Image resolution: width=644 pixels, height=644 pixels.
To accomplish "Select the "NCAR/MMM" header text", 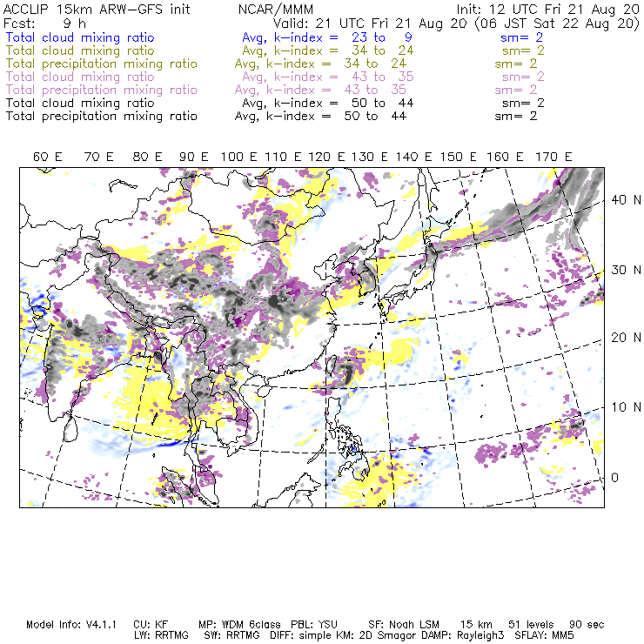I will click(276, 10).
